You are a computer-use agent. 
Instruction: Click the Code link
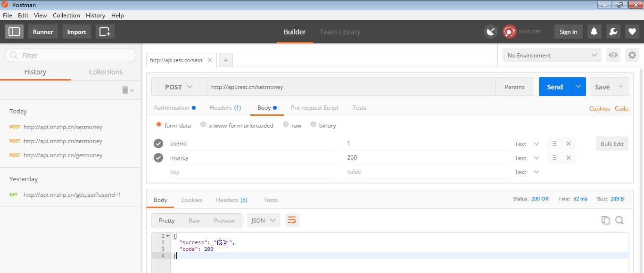[621, 109]
